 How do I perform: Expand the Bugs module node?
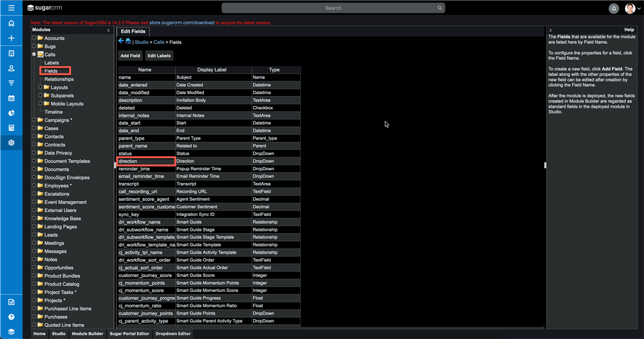click(x=34, y=46)
